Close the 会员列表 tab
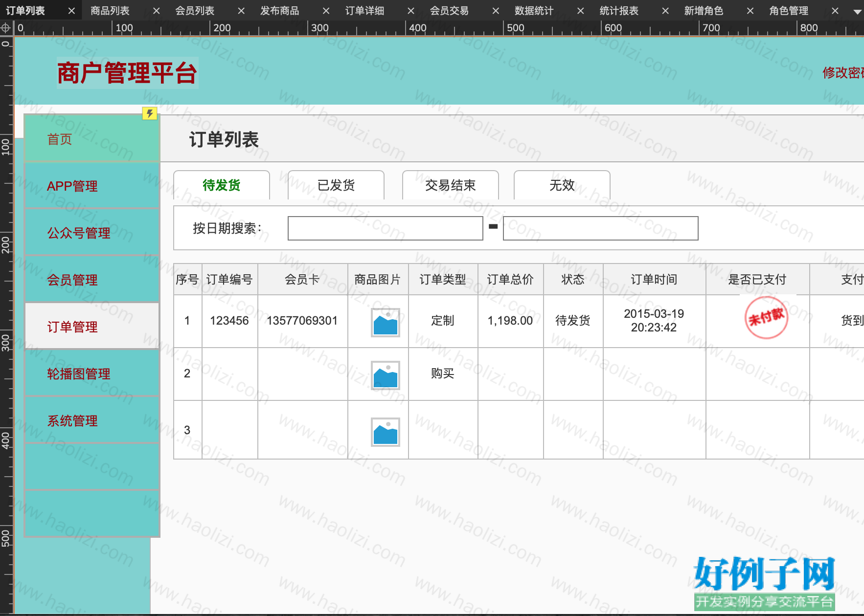The image size is (864, 616). [241, 11]
